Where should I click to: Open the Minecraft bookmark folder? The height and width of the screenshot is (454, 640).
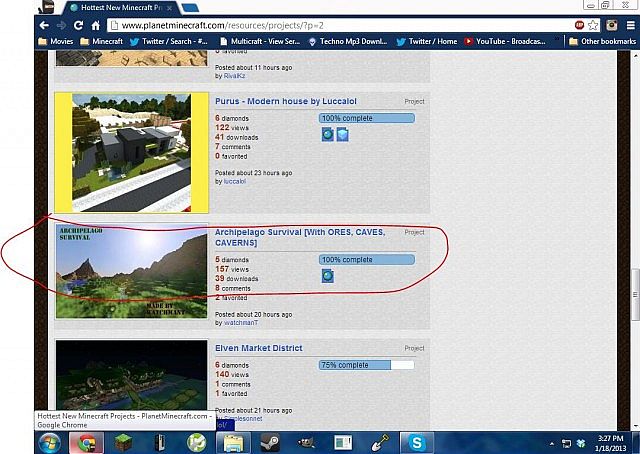pos(102,41)
